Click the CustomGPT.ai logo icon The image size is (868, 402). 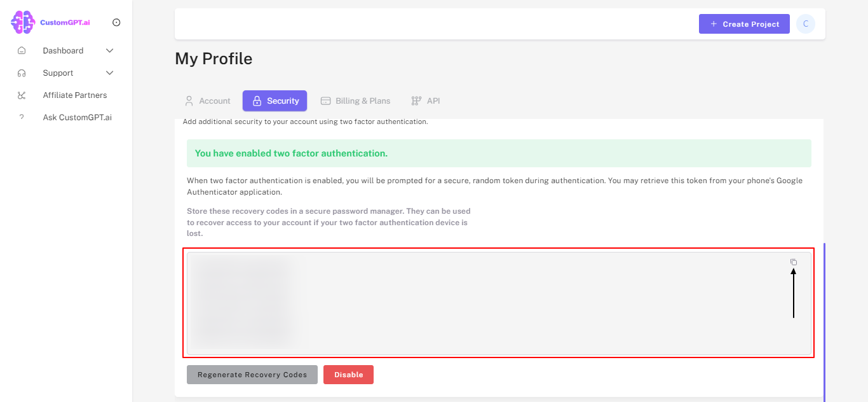tap(22, 22)
